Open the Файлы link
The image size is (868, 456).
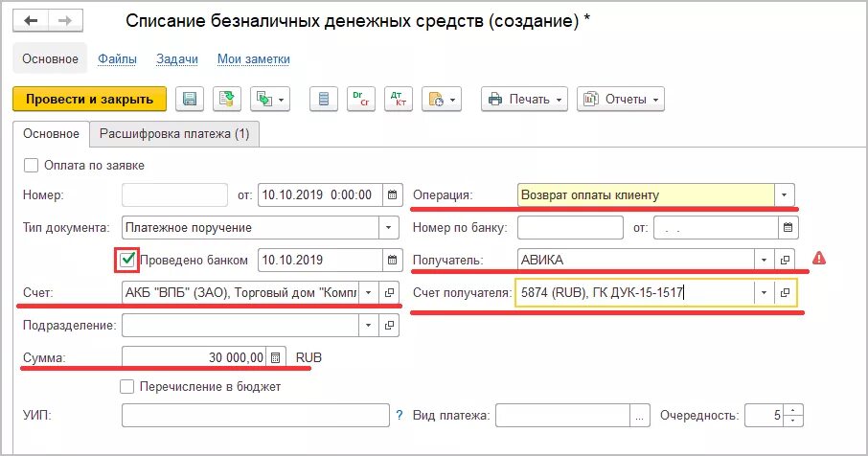[x=117, y=58]
